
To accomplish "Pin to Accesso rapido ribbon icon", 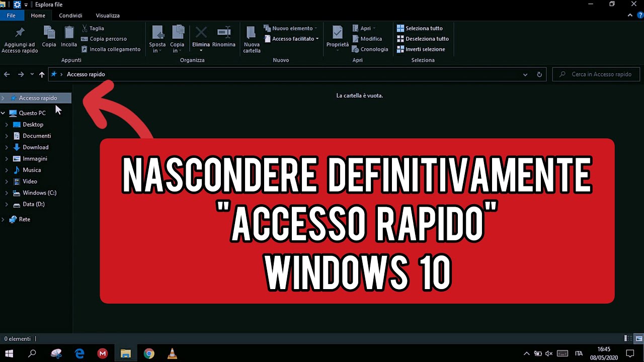I will coord(20,40).
